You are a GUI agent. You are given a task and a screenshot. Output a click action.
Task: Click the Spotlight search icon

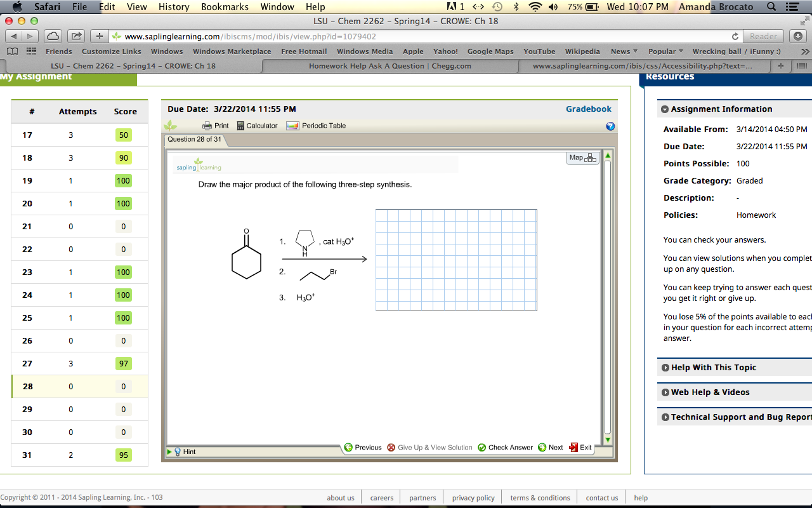pos(771,7)
